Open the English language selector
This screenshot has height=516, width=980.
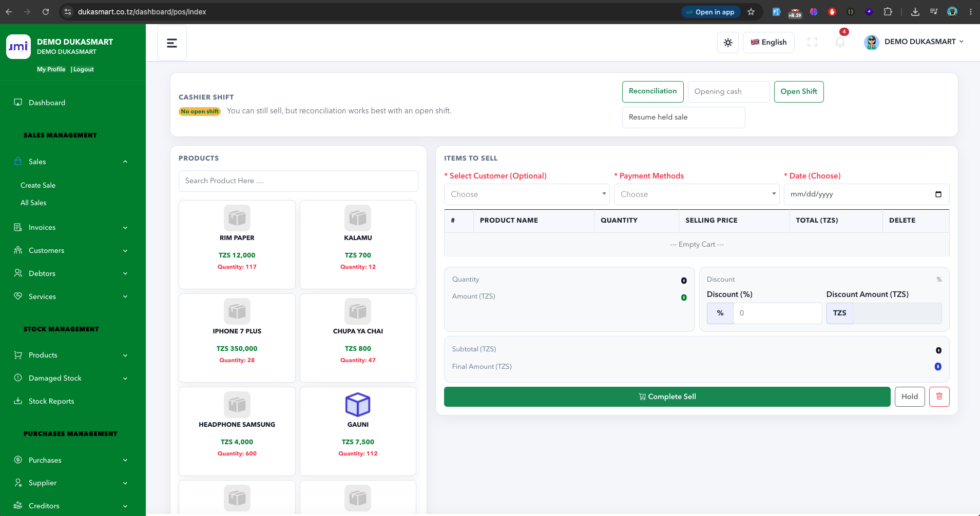pos(768,43)
